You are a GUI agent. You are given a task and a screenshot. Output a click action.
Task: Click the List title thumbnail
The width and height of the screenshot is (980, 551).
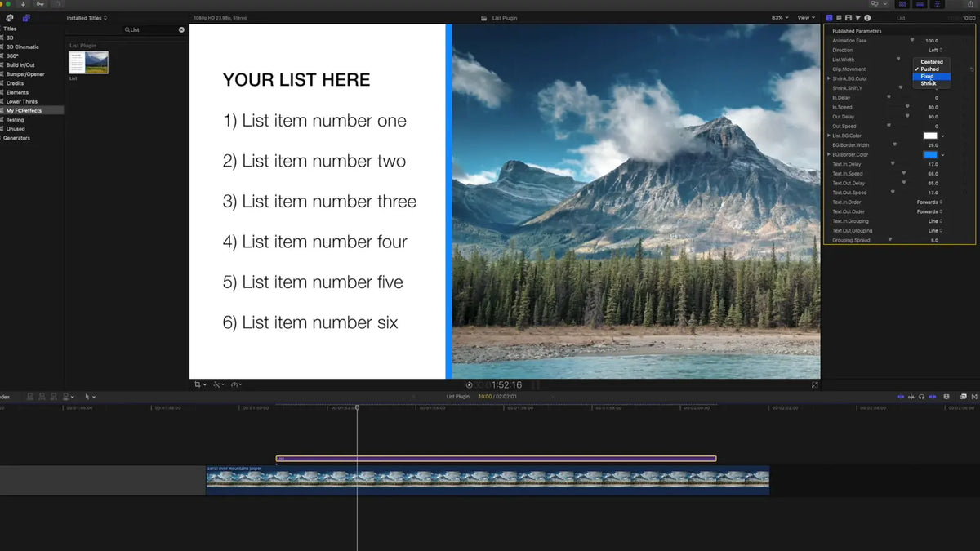click(88, 63)
